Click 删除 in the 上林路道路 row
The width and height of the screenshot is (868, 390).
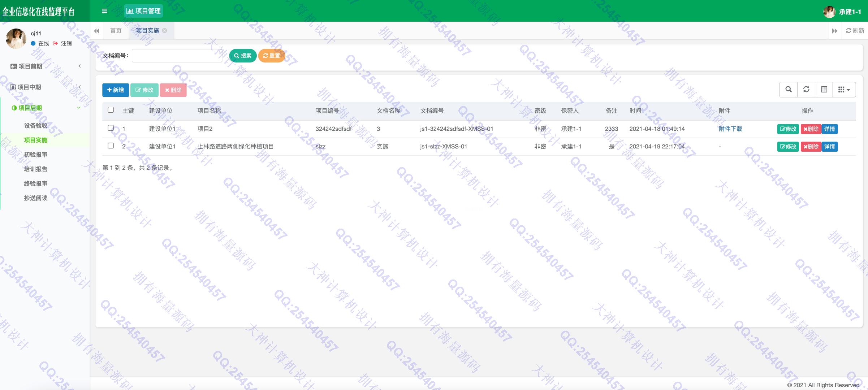tap(811, 147)
